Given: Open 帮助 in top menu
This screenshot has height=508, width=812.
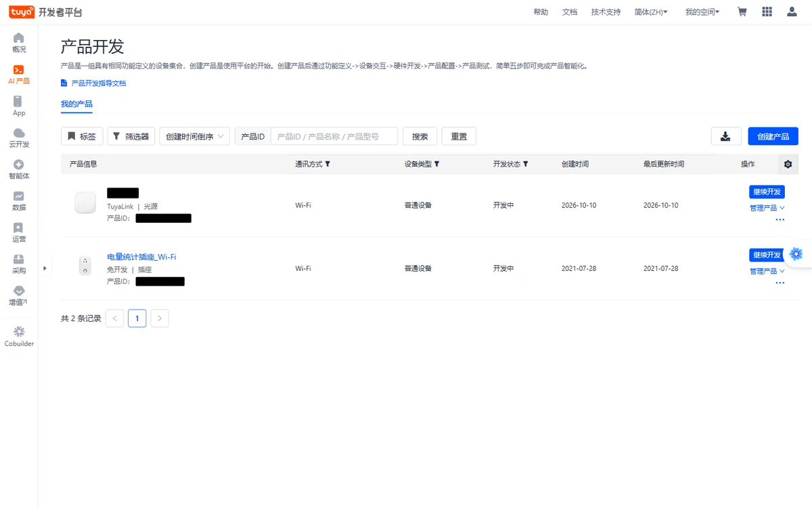Looking at the screenshot, I should [541, 12].
